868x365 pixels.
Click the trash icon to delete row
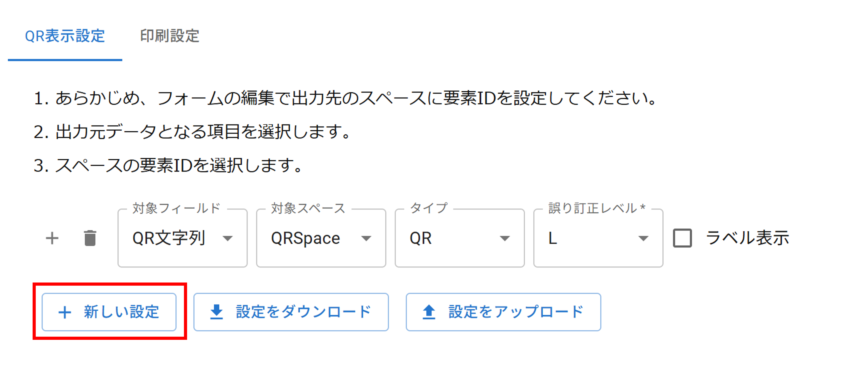pos(90,238)
